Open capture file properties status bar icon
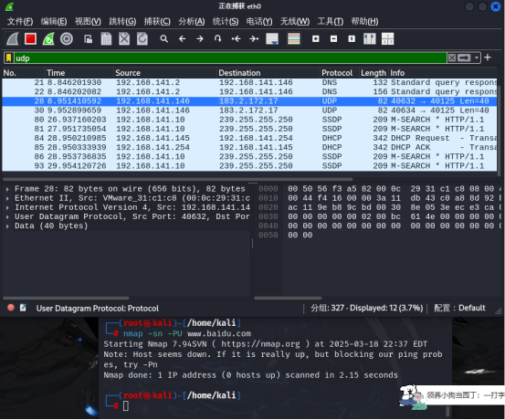505x420 pixels. (x=23, y=308)
